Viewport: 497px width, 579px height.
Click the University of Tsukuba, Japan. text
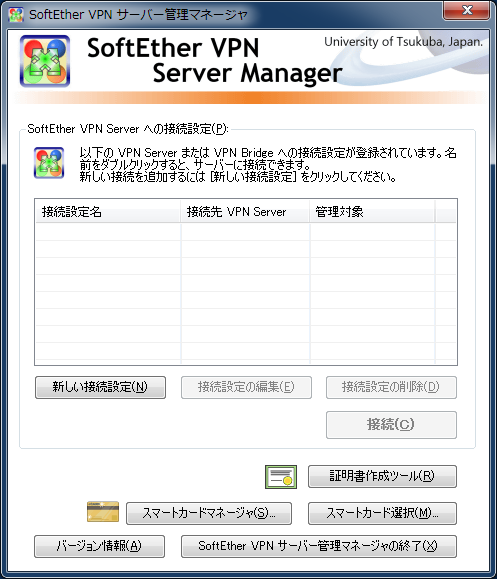(404, 42)
